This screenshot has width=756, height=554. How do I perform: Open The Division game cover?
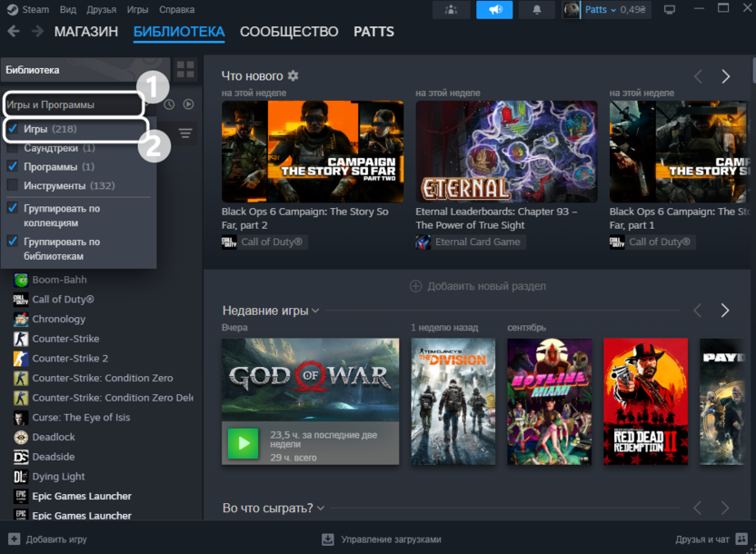coord(453,401)
